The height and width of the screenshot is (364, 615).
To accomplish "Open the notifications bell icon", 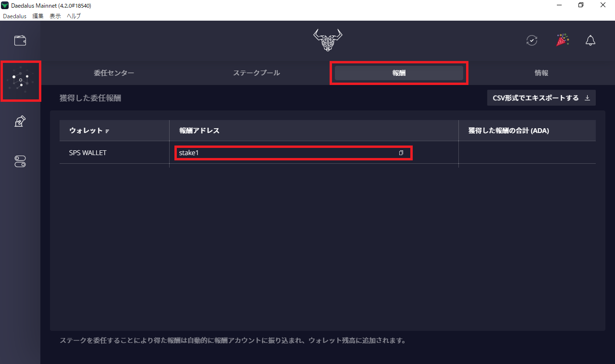I will click(590, 40).
